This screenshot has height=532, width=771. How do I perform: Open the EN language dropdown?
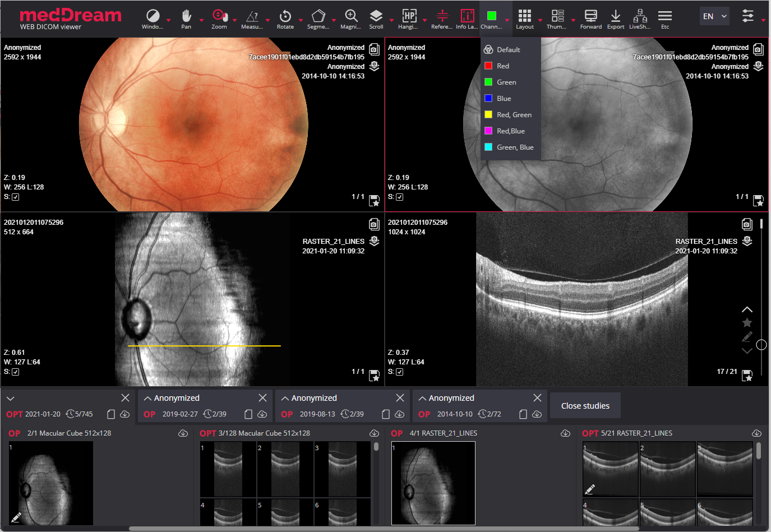[714, 16]
